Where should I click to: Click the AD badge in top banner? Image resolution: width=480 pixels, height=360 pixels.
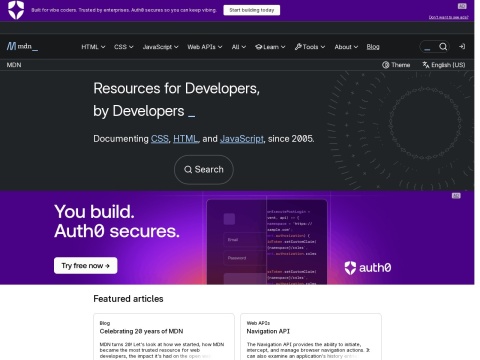(462, 6)
